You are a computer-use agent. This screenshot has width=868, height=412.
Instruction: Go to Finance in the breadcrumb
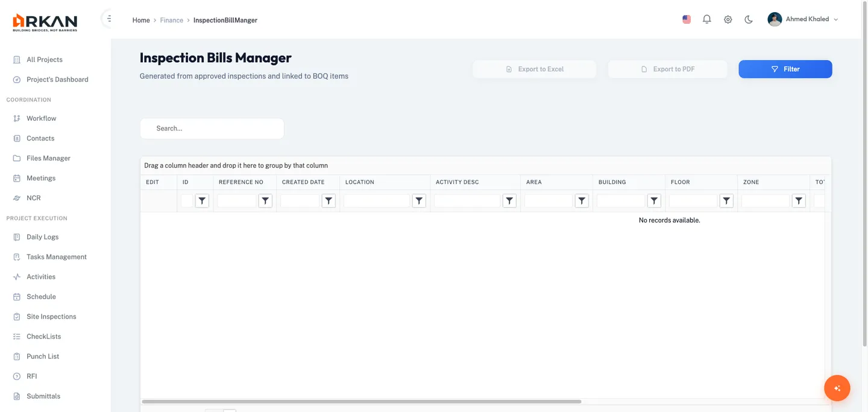click(171, 19)
